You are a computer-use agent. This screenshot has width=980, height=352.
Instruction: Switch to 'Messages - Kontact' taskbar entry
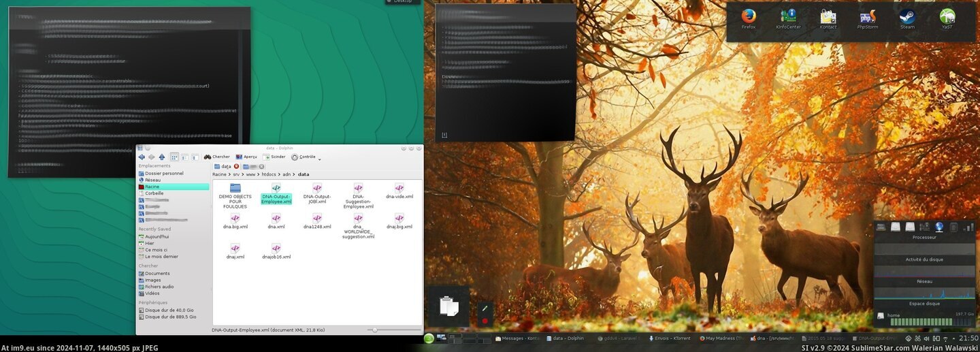(x=517, y=338)
